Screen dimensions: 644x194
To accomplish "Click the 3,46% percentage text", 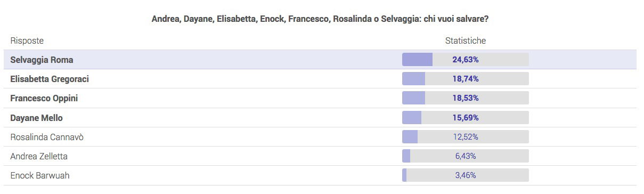I will 466,175.
